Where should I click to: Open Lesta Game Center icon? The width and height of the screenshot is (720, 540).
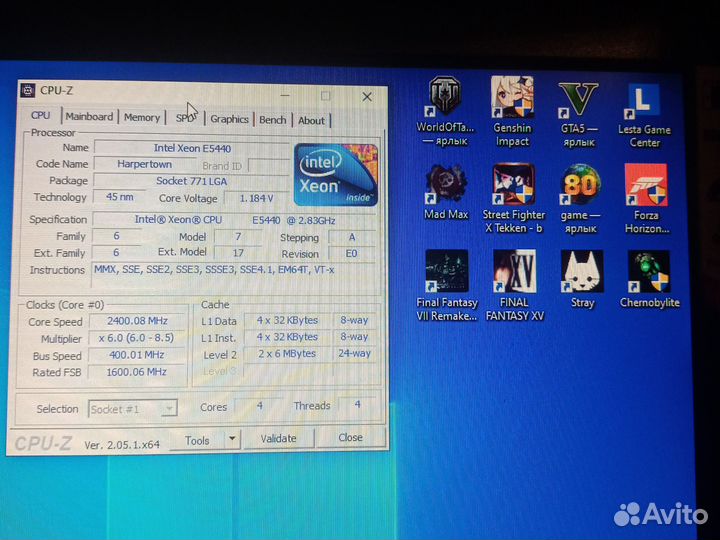coord(644,101)
